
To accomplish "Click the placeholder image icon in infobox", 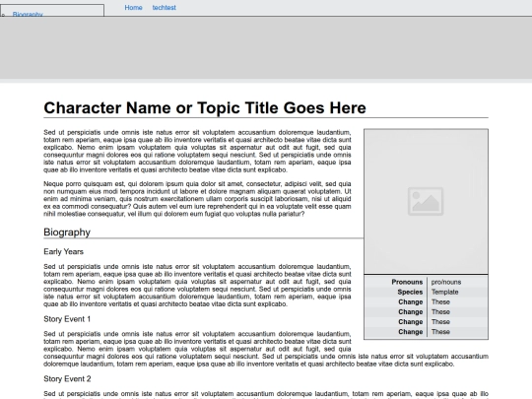I will [426, 201].
